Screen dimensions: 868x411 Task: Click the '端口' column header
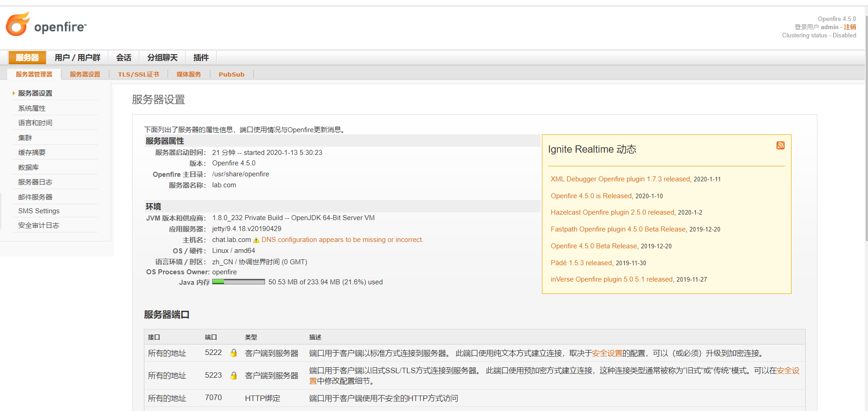pos(211,337)
